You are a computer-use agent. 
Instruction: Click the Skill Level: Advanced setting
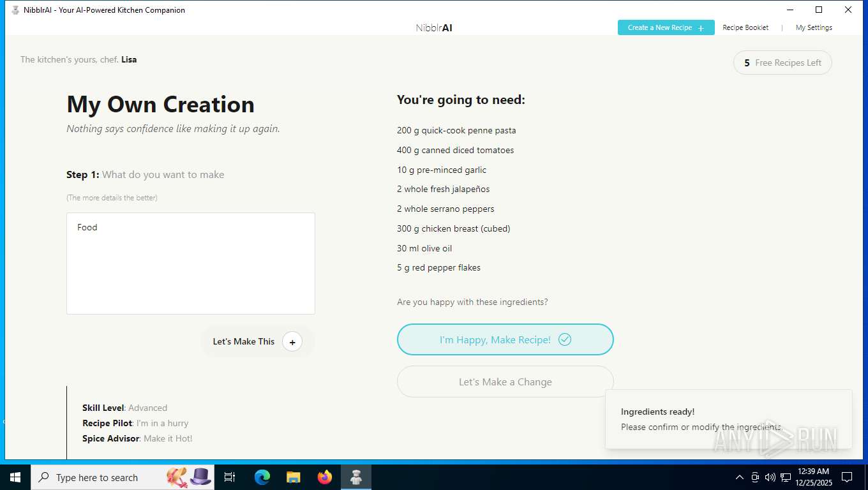click(124, 408)
